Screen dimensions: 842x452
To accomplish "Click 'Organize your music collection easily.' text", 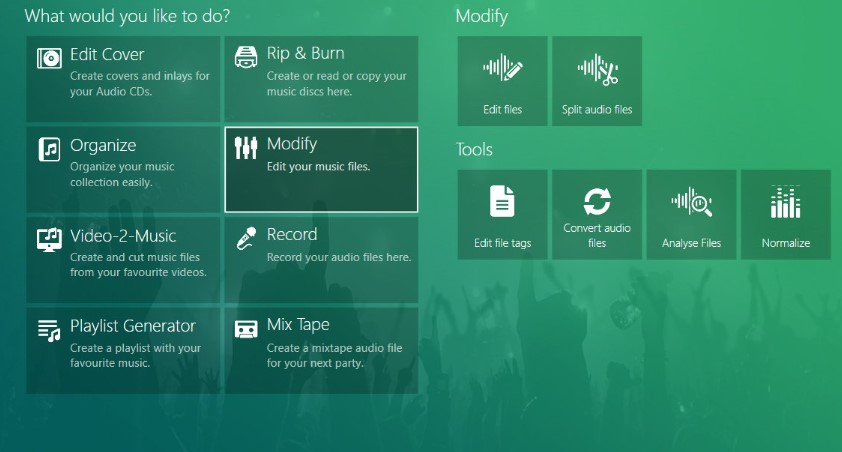I will click(122, 174).
